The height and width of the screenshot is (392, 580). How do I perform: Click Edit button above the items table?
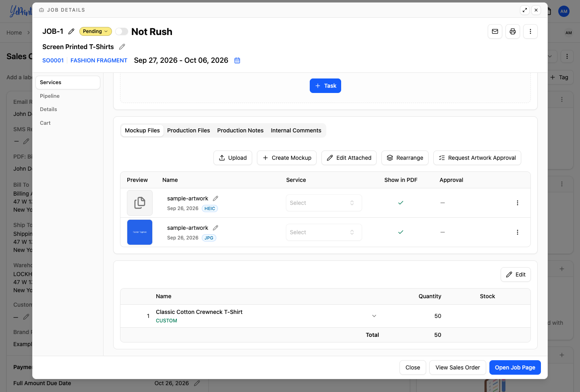coord(516,274)
